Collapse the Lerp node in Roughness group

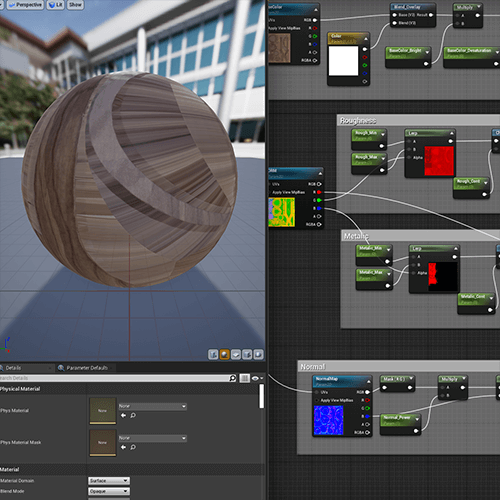tap(452, 133)
